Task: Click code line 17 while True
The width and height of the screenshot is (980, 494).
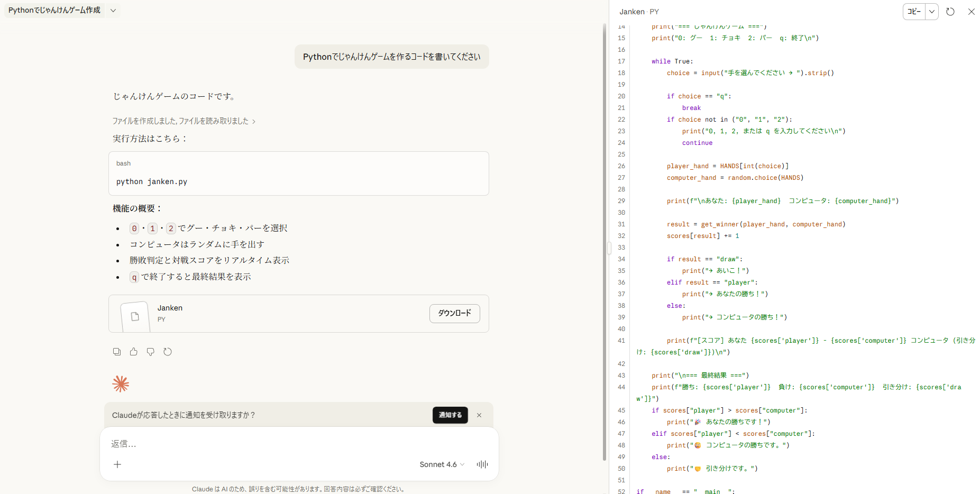Action: point(672,61)
